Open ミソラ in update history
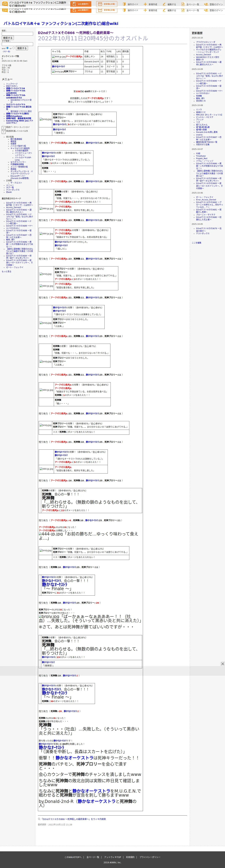The width and height of the screenshot is (225, 868). point(199,109)
